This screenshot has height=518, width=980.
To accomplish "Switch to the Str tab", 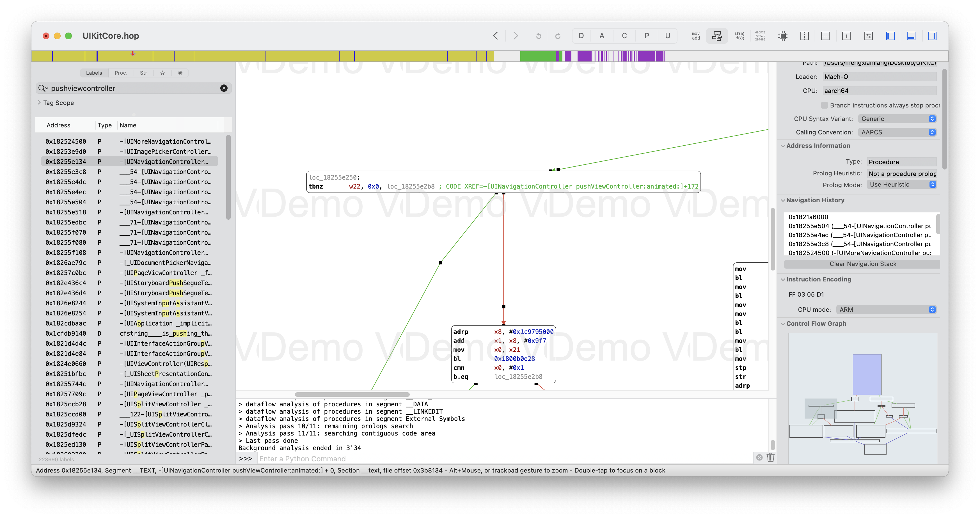I will coord(143,73).
